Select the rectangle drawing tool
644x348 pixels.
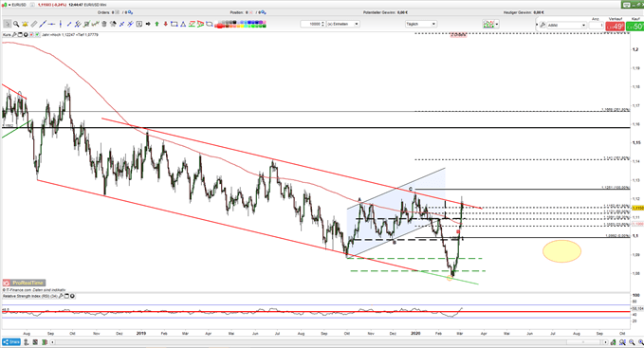coord(175,25)
